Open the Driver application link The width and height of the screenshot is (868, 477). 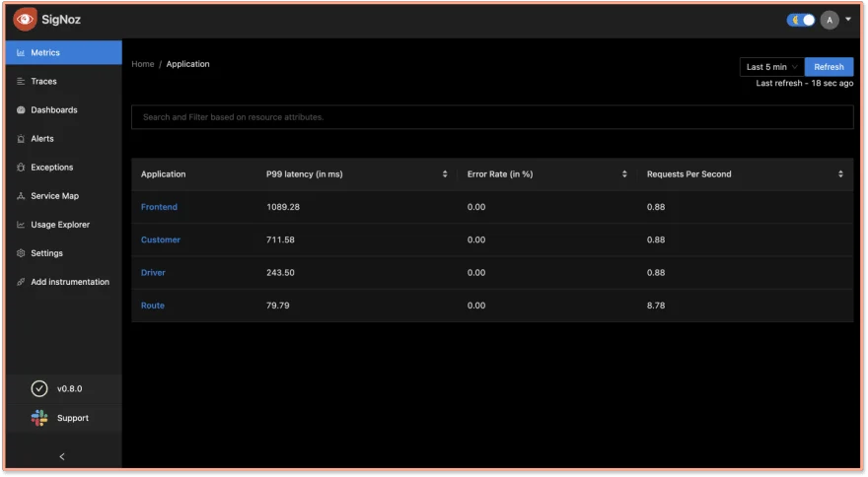pos(153,273)
